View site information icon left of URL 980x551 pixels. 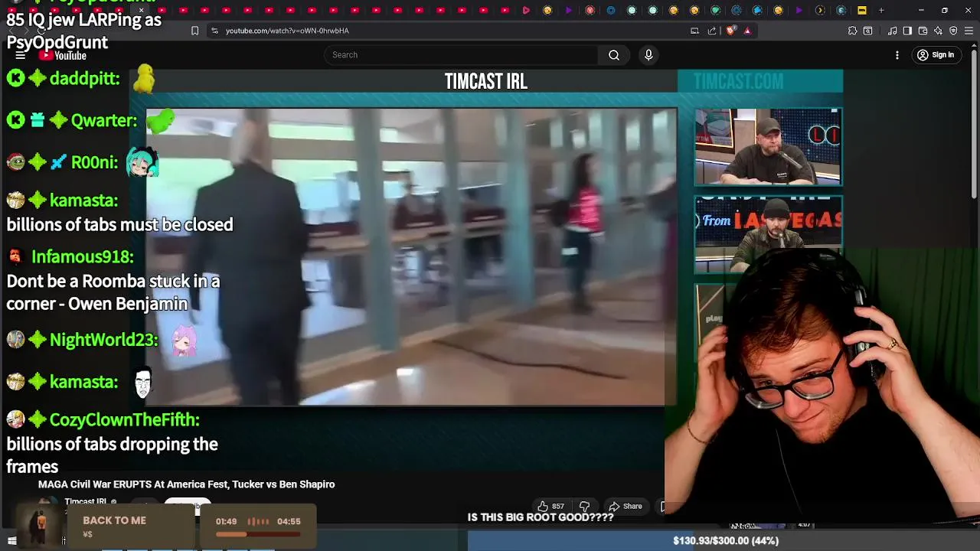pos(214,31)
